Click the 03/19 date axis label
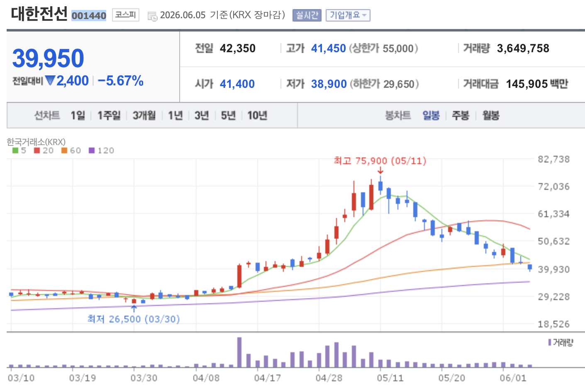Viewport: 585px width, 392px height. [83, 378]
